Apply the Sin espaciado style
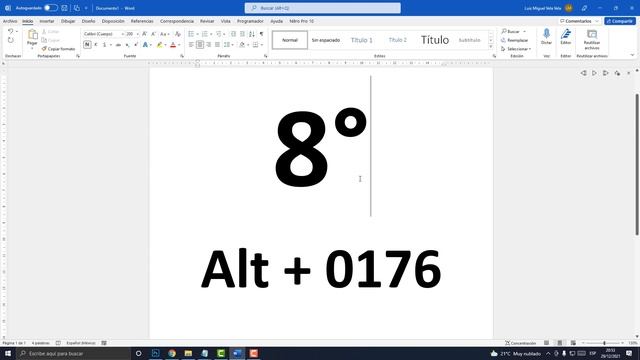 click(326, 40)
